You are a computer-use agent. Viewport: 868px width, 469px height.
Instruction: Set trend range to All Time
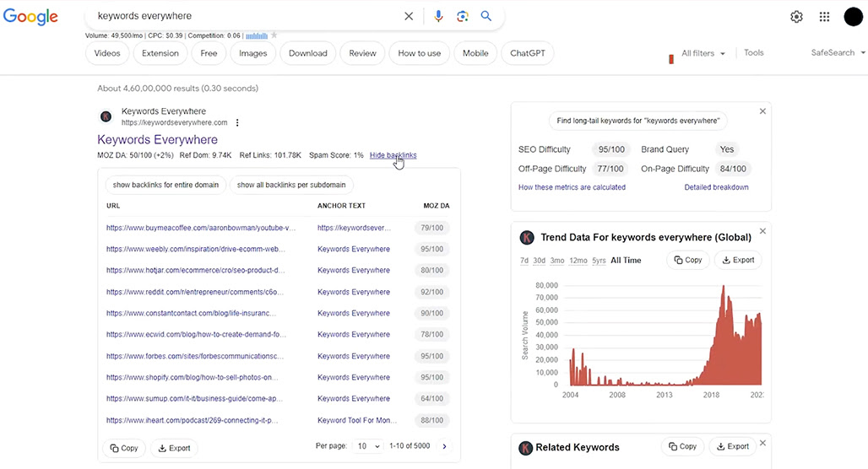click(x=626, y=261)
